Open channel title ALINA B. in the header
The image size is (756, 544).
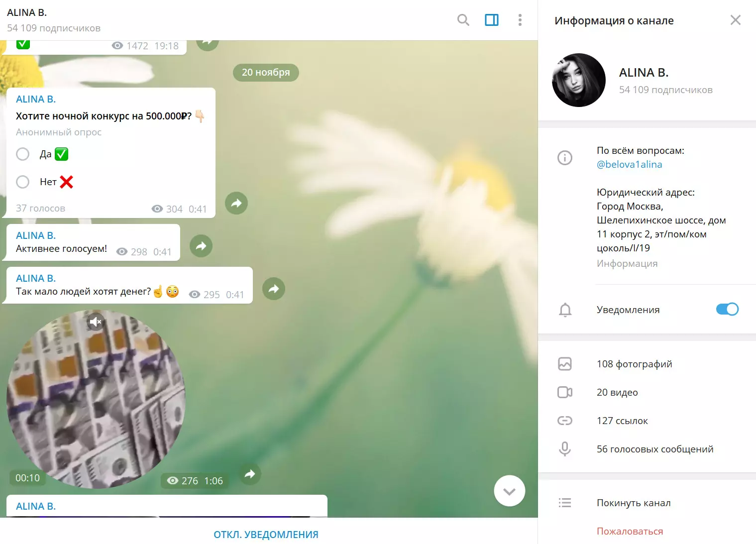click(27, 12)
